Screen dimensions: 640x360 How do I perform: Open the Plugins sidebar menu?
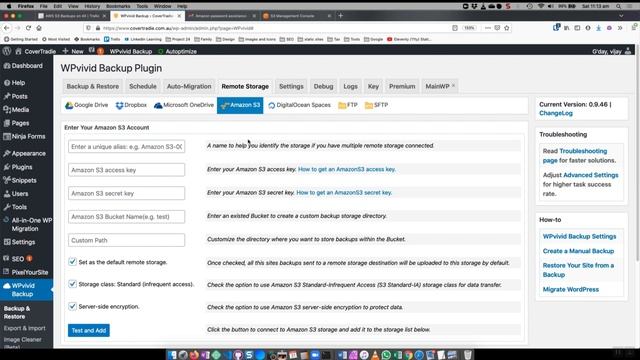click(x=18, y=167)
